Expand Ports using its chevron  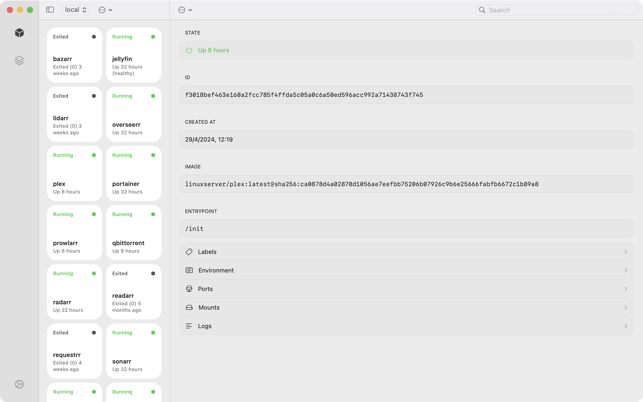click(x=626, y=289)
